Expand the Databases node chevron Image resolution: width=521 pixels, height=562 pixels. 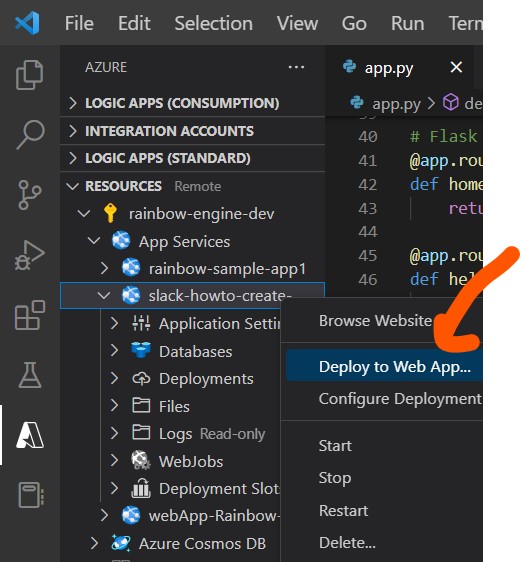click(114, 350)
